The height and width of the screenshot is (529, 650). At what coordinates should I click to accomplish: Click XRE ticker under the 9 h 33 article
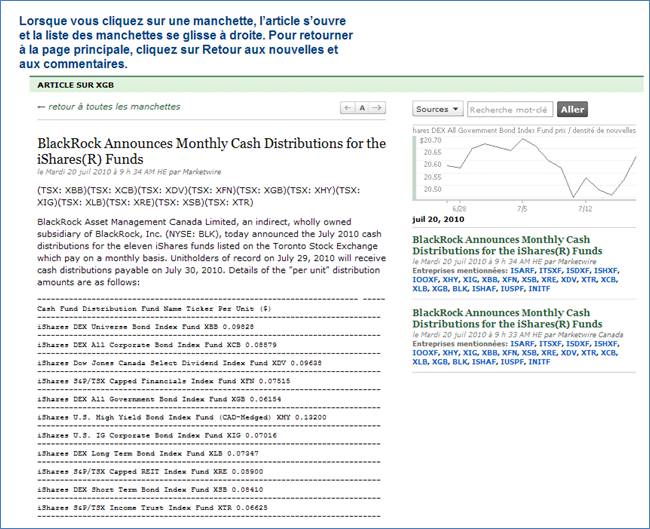549,353
